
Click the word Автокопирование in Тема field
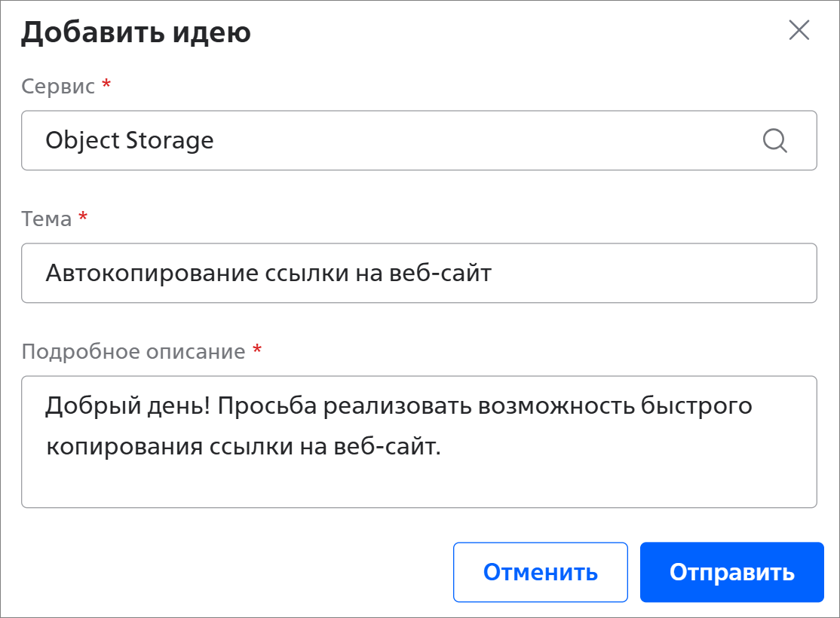(x=152, y=273)
